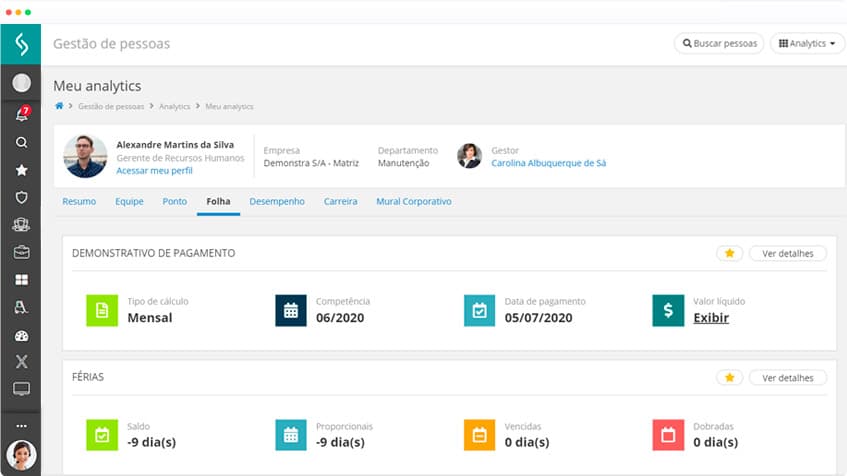847x476 pixels.
Task: Click the shield icon in sidebar
Action: point(21,197)
